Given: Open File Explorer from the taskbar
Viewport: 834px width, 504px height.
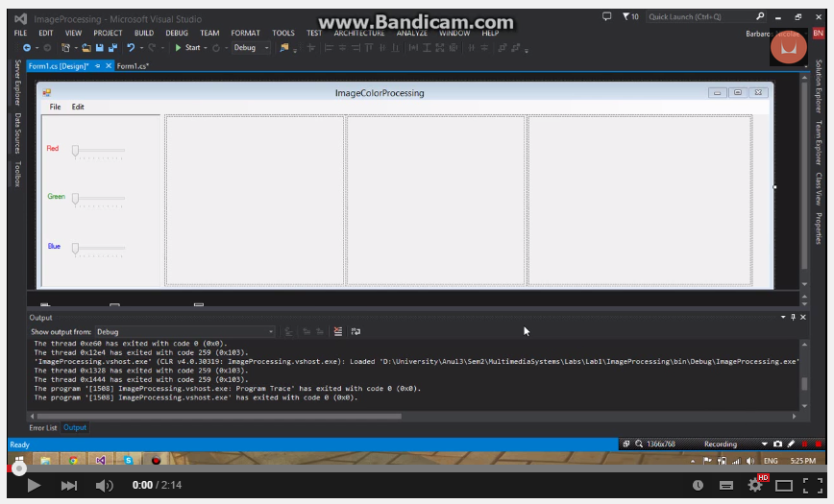Looking at the screenshot, I should click(46, 460).
